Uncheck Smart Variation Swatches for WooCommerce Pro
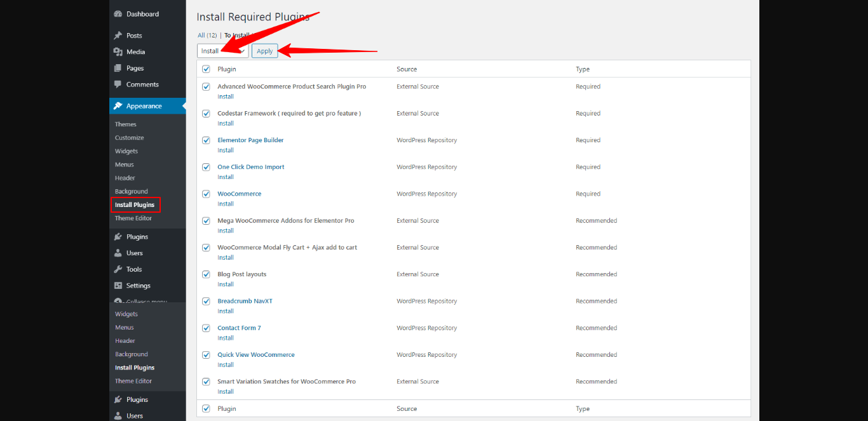868x421 pixels. click(x=206, y=382)
